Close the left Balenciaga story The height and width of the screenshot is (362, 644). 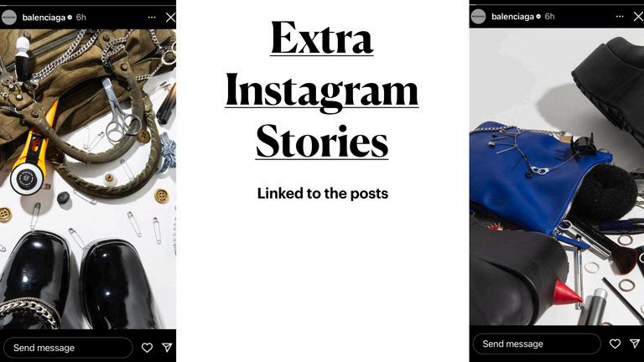(x=170, y=18)
